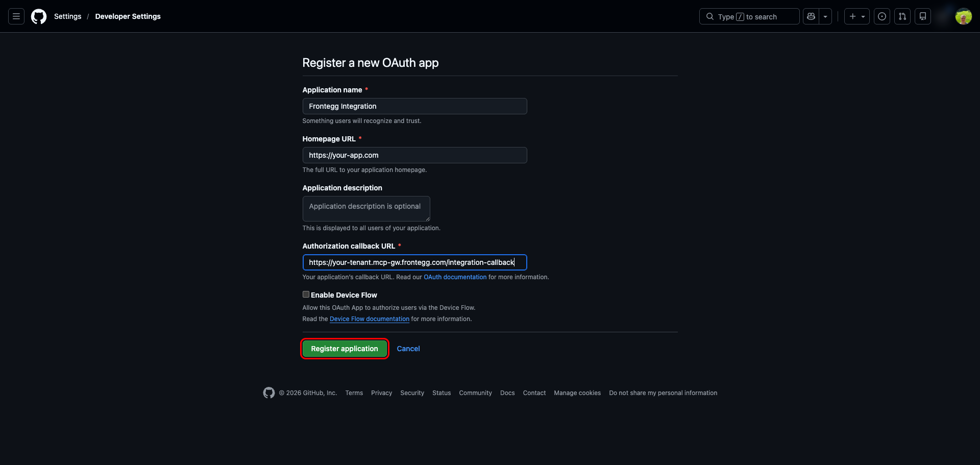Focus the Authorization callback URL field
Screen dimensions: 980x465
(x=414, y=262)
